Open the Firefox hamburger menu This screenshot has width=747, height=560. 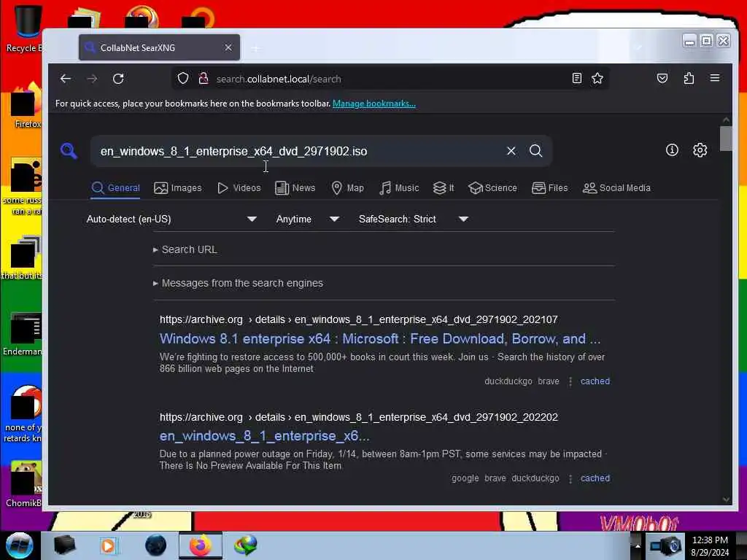coord(715,78)
